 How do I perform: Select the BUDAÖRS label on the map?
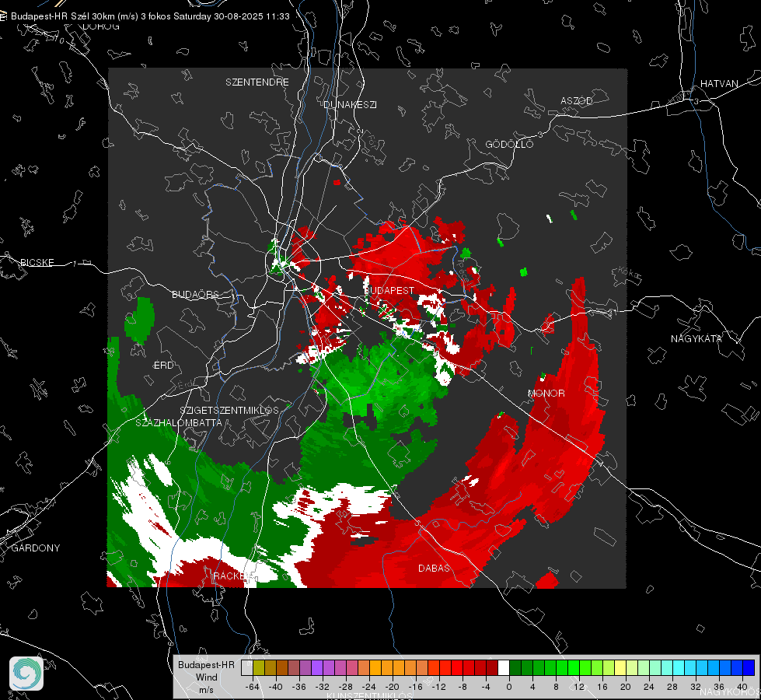(x=196, y=294)
